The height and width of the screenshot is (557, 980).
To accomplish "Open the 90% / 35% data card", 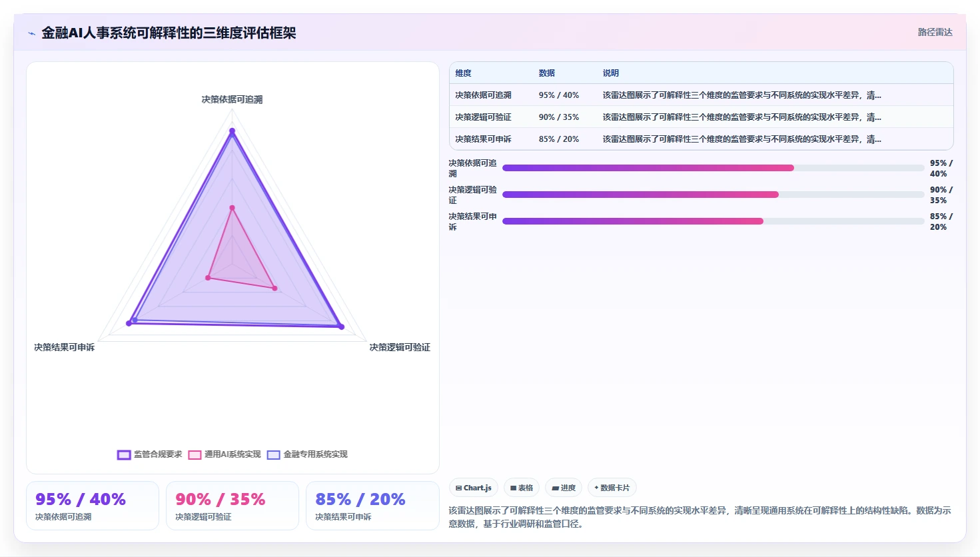I will (x=233, y=506).
